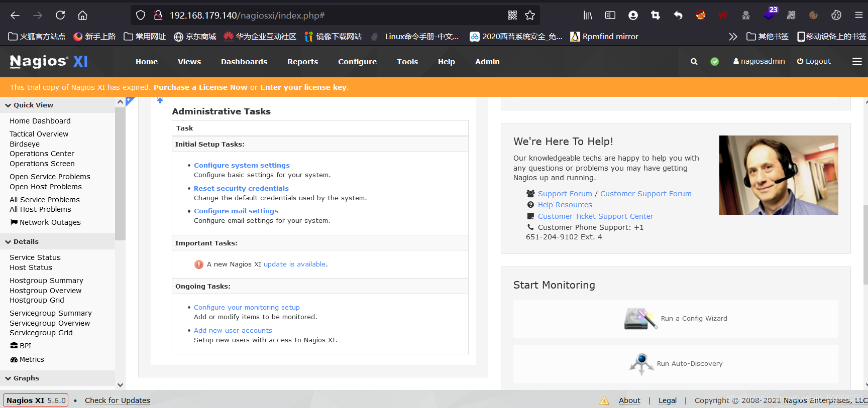Go to the browser home icon
The width and height of the screenshot is (868, 408).
pyautogui.click(x=83, y=16)
